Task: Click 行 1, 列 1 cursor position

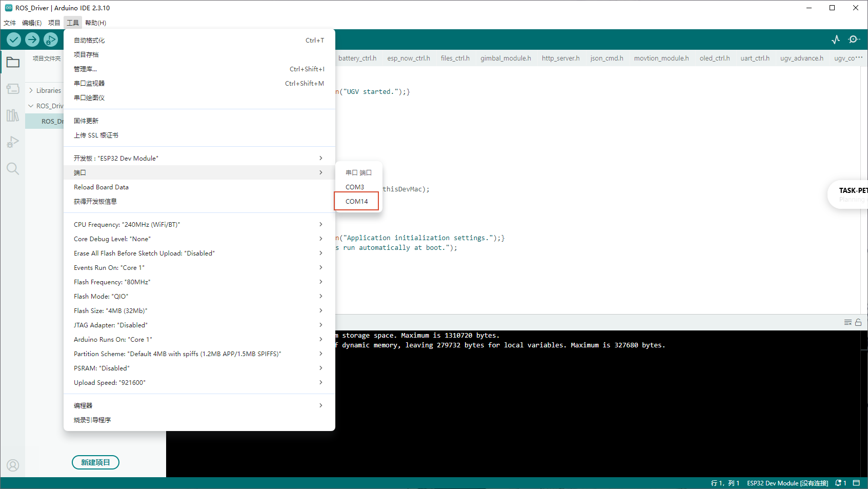Action: coord(725,483)
